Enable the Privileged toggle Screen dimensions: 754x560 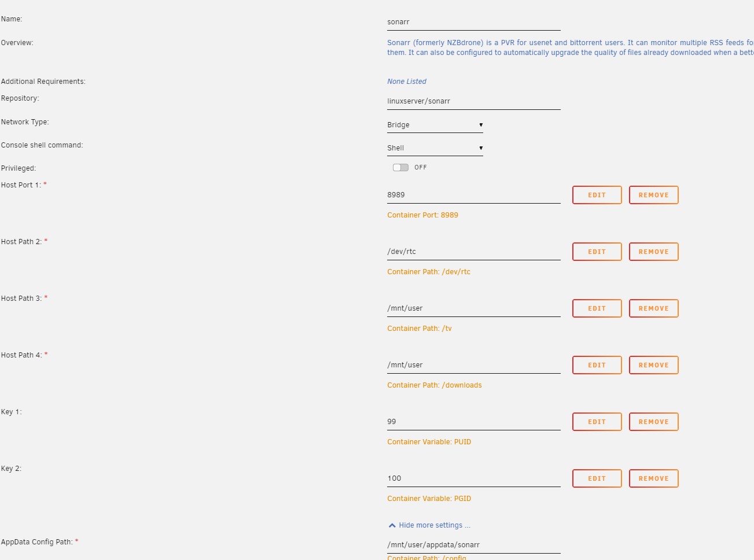pyautogui.click(x=400, y=167)
